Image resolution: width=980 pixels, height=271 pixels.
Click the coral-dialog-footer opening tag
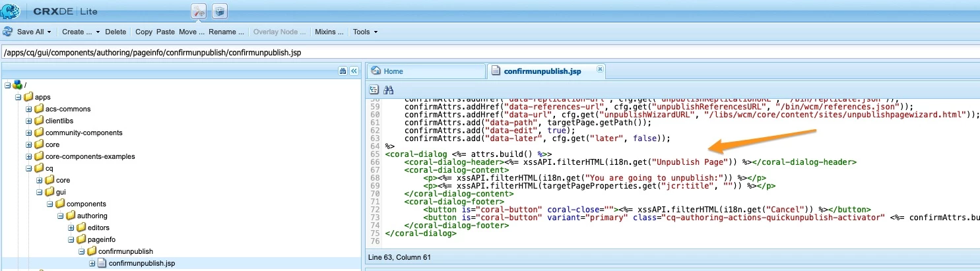[454, 201]
